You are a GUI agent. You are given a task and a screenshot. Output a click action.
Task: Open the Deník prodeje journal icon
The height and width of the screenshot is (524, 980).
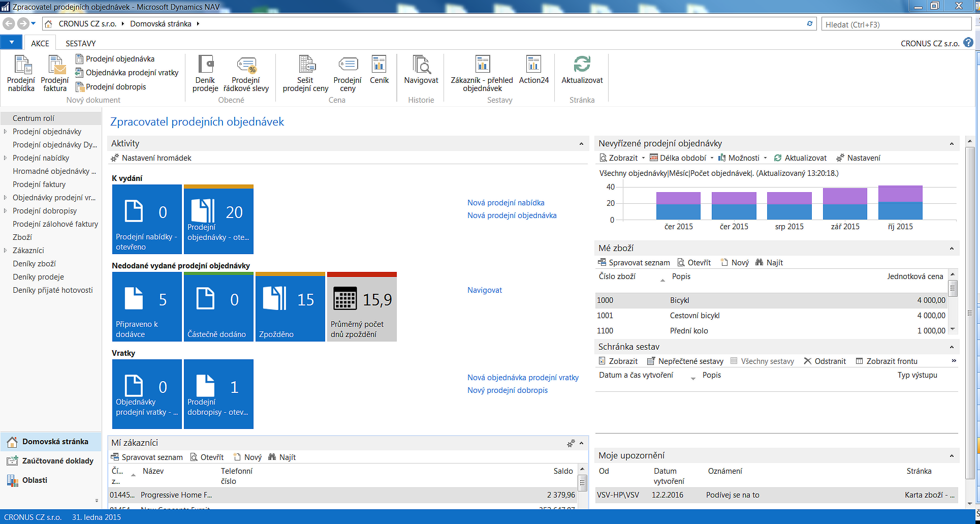click(205, 74)
